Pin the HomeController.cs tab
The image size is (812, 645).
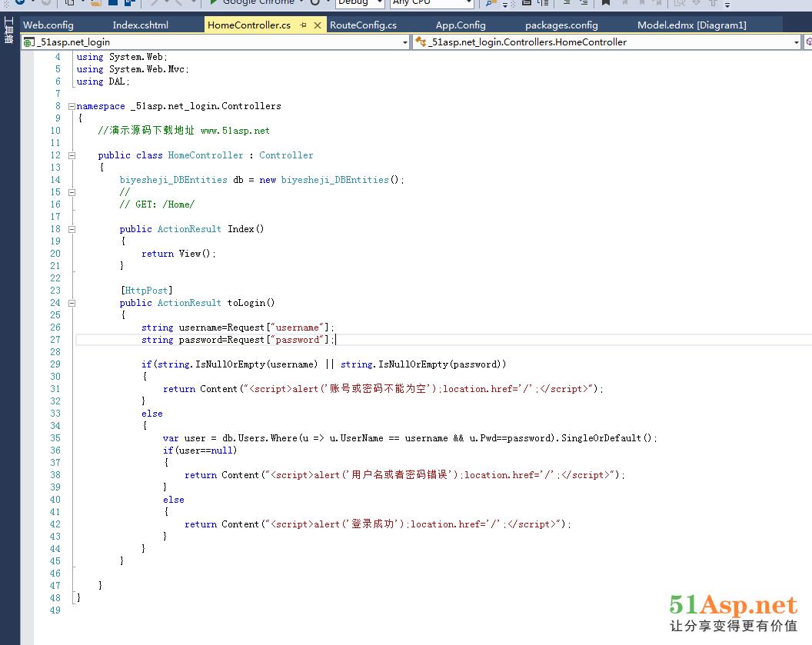[x=304, y=25]
